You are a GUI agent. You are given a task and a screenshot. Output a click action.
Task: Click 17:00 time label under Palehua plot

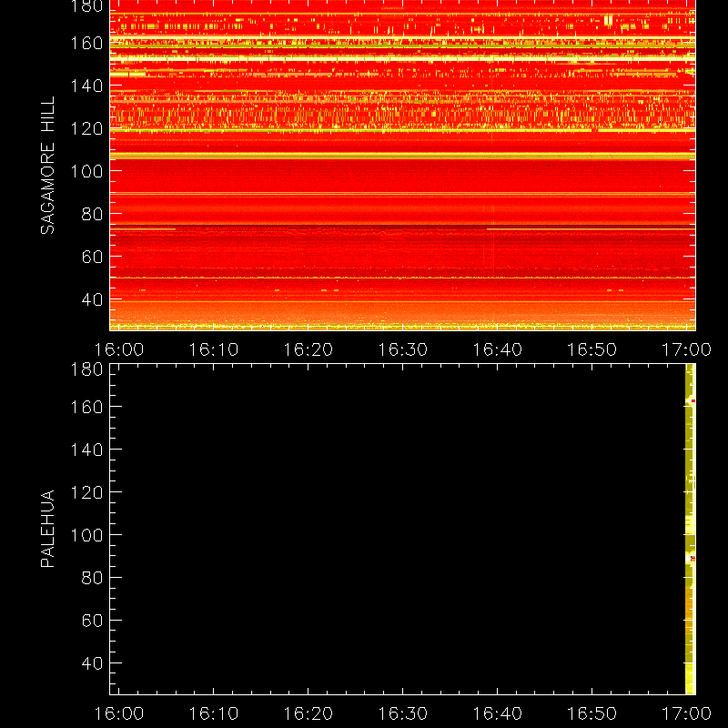click(x=686, y=713)
